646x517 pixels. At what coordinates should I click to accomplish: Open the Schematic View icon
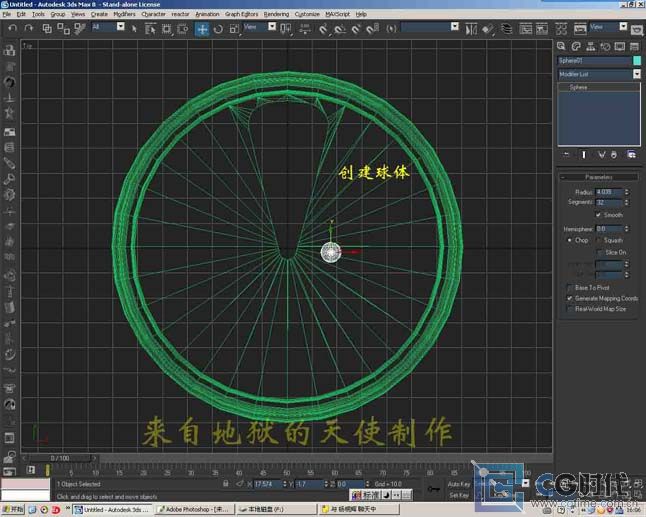[542, 29]
